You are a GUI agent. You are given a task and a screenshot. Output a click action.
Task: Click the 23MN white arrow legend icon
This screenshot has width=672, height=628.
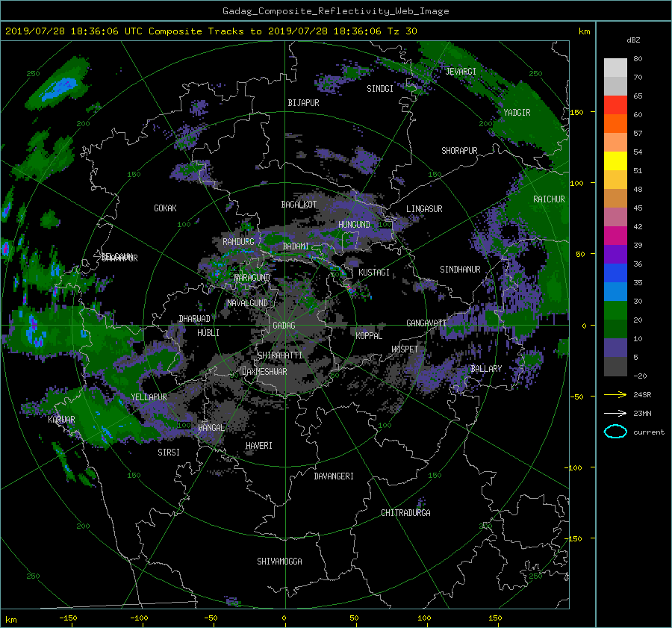(x=615, y=413)
